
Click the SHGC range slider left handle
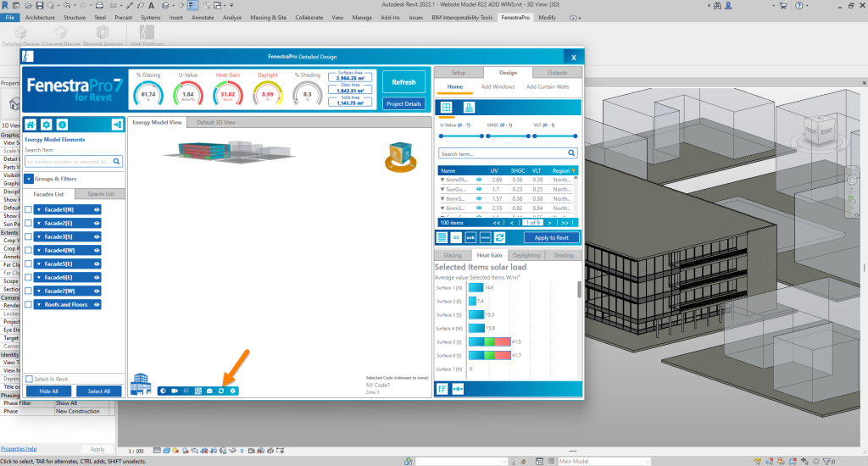point(487,136)
